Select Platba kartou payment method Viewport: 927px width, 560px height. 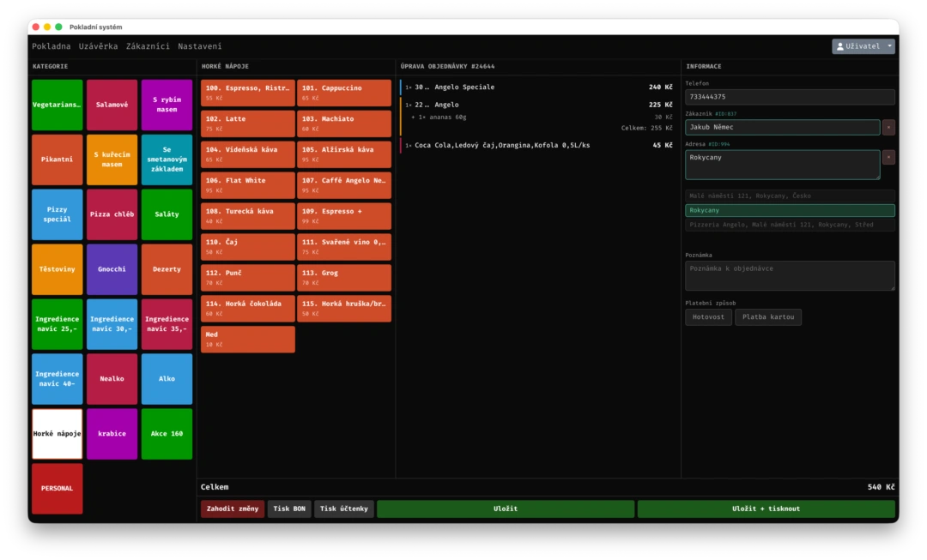(x=767, y=317)
